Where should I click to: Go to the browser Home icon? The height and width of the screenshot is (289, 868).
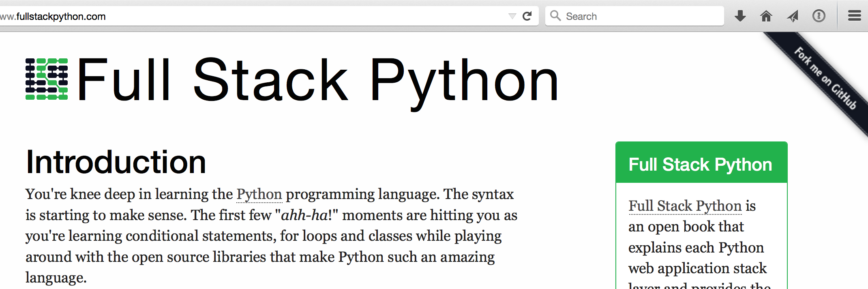pos(766,16)
